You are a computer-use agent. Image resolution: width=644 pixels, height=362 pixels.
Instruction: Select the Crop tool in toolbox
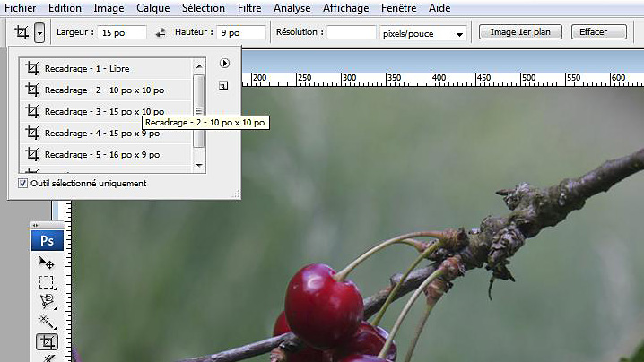47,342
